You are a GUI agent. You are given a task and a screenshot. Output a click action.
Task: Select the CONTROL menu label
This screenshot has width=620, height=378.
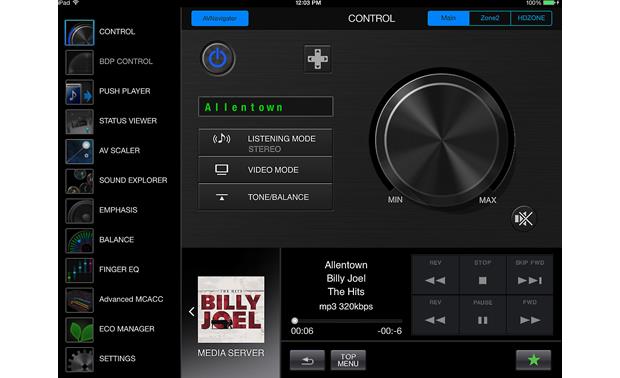(117, 32)
